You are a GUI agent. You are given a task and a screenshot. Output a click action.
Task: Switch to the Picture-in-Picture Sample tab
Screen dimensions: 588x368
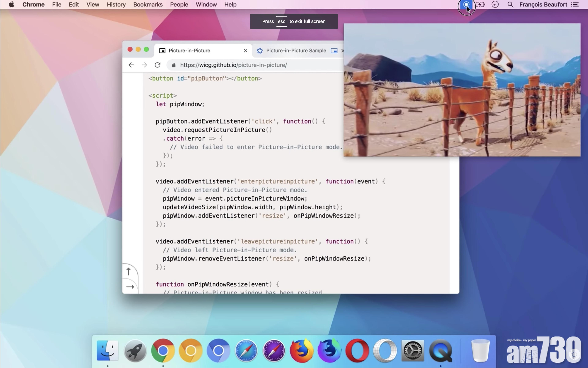(x=296, y=51)
